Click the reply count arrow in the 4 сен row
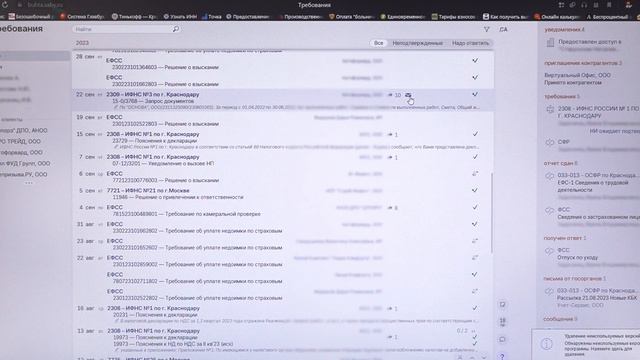This screenshot has width=640, height=360. pyautogui.click(x=392, y=208)
